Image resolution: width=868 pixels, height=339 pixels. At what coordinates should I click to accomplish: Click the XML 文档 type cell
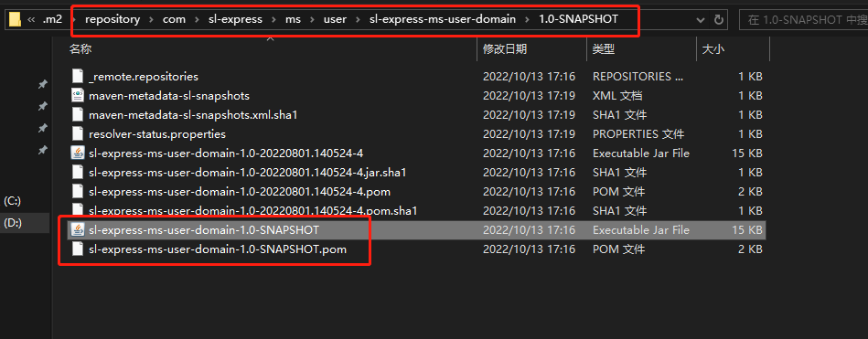617,96
